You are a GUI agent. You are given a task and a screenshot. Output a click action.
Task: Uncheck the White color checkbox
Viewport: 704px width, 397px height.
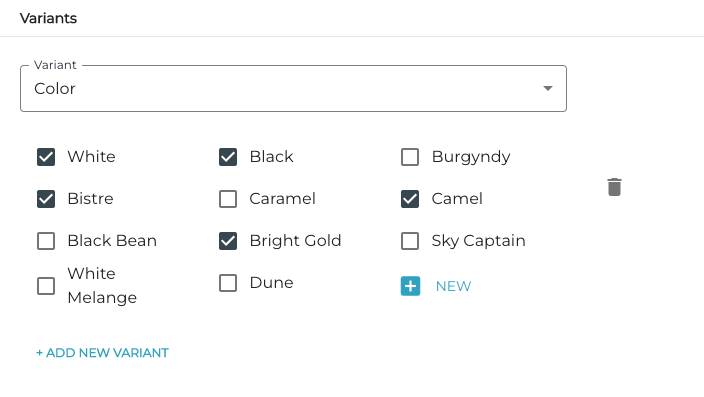click(46, 157)
